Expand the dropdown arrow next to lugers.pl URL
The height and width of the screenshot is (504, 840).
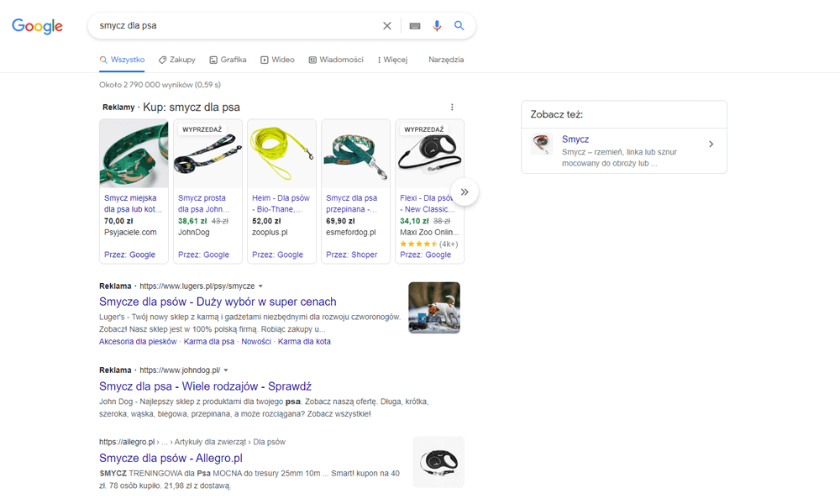click(261, 286)
